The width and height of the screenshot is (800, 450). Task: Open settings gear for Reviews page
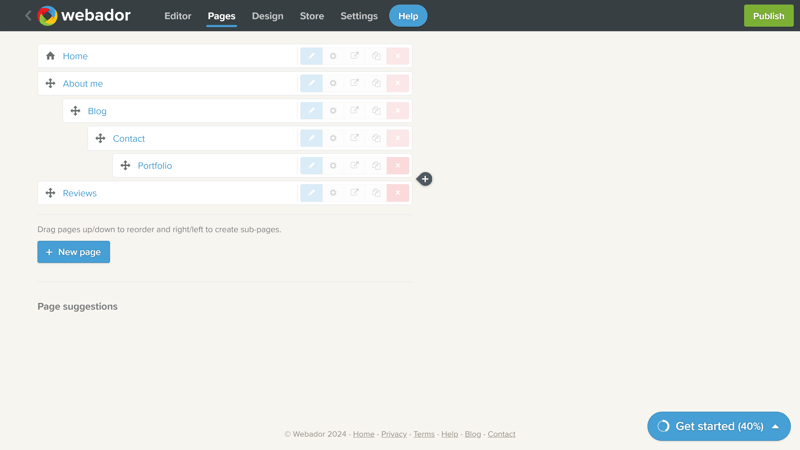pyautogui.click(x=333, y=193)
